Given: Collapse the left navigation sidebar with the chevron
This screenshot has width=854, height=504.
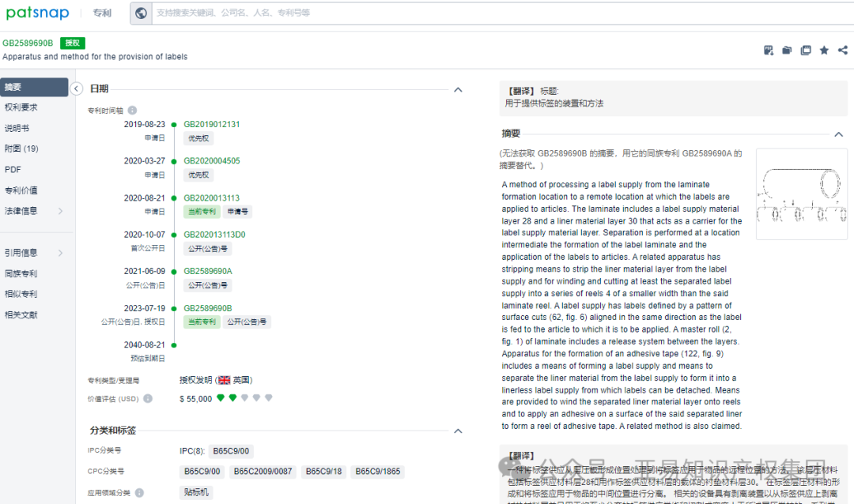Looking at the screenshot, I should (77, 89).
